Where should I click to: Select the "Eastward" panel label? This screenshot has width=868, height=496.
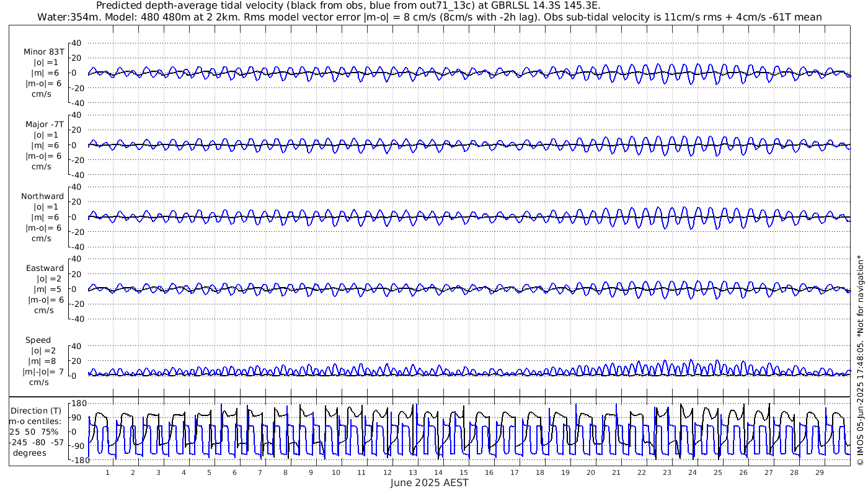45,268
